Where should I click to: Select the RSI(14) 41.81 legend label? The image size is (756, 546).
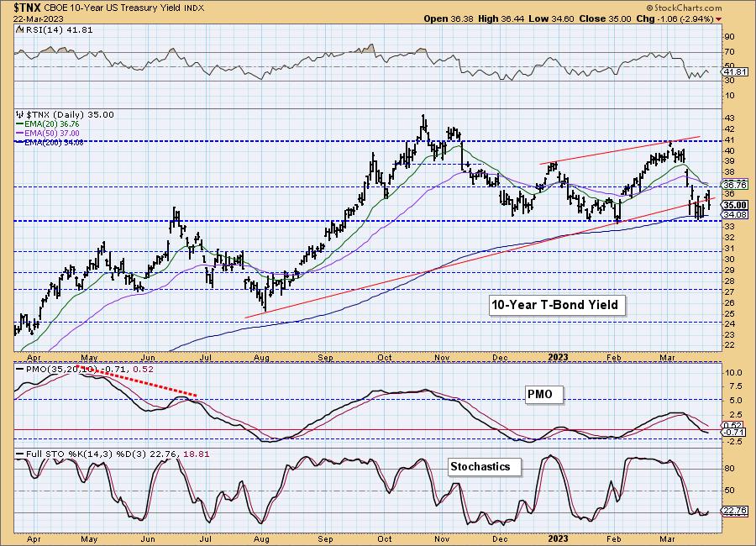pos(58,30)
